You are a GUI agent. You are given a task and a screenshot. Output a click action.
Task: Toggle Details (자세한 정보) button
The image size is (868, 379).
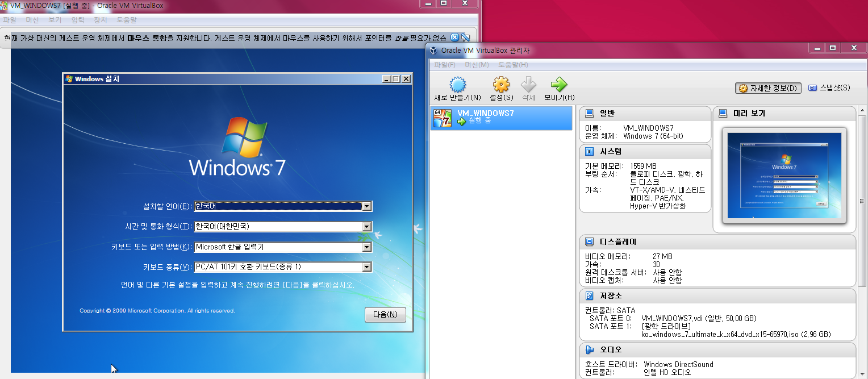click(x=769, y=88)
